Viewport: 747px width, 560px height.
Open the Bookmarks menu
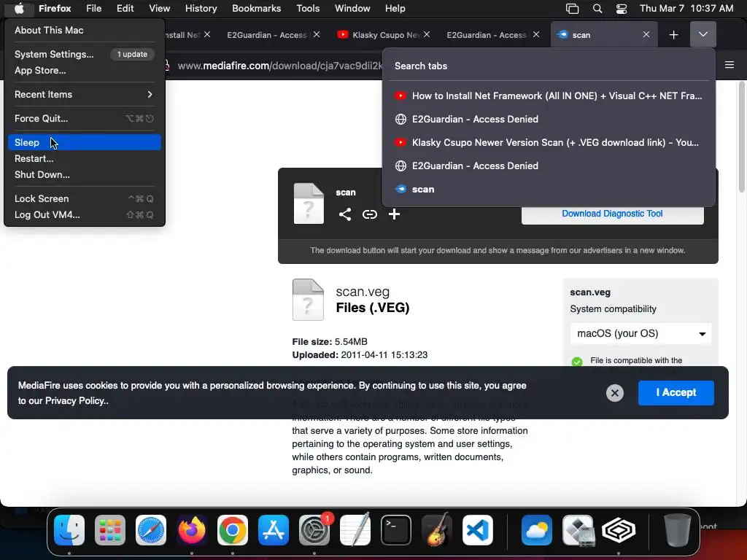256,8
